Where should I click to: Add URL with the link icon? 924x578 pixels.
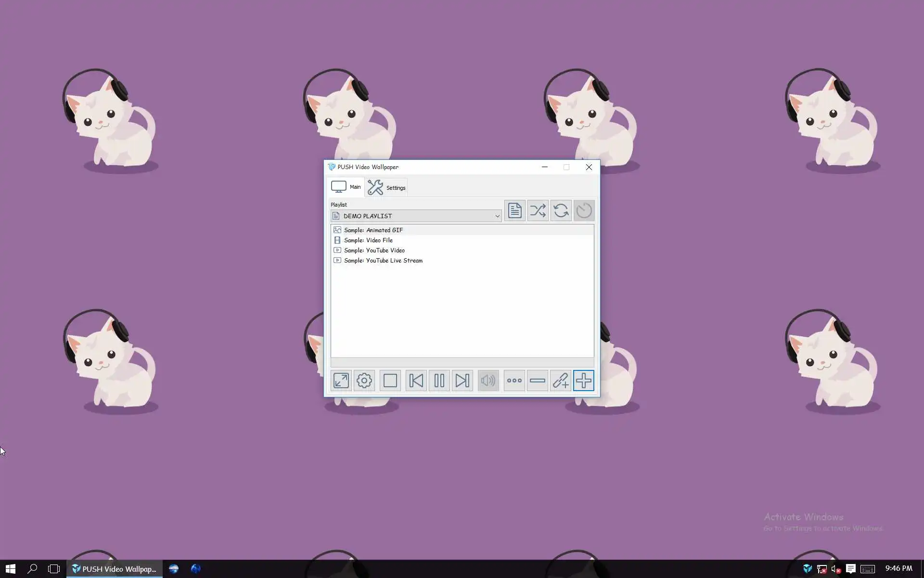click(x=560, y=381)
